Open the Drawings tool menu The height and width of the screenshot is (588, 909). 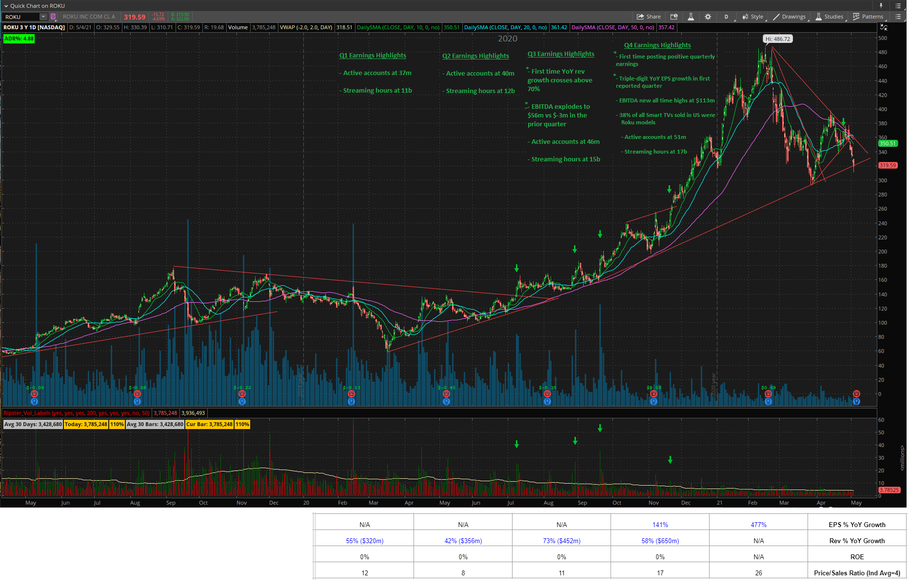tap(789, 17)
